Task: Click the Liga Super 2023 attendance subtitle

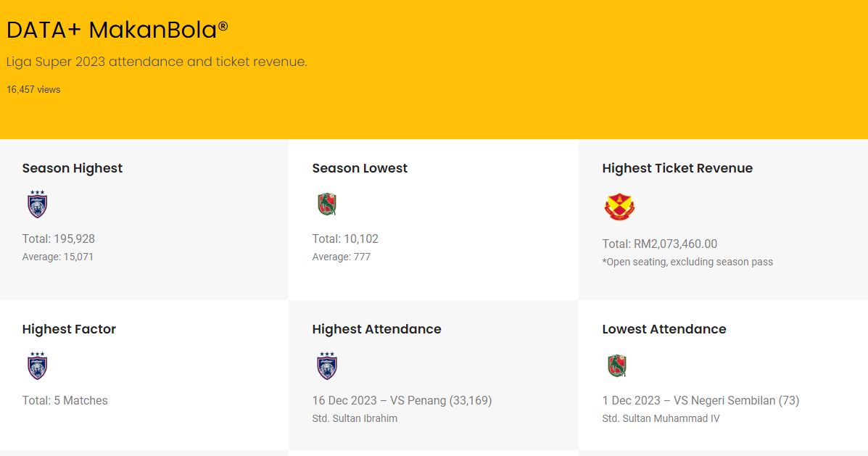Action: [157, 62]
